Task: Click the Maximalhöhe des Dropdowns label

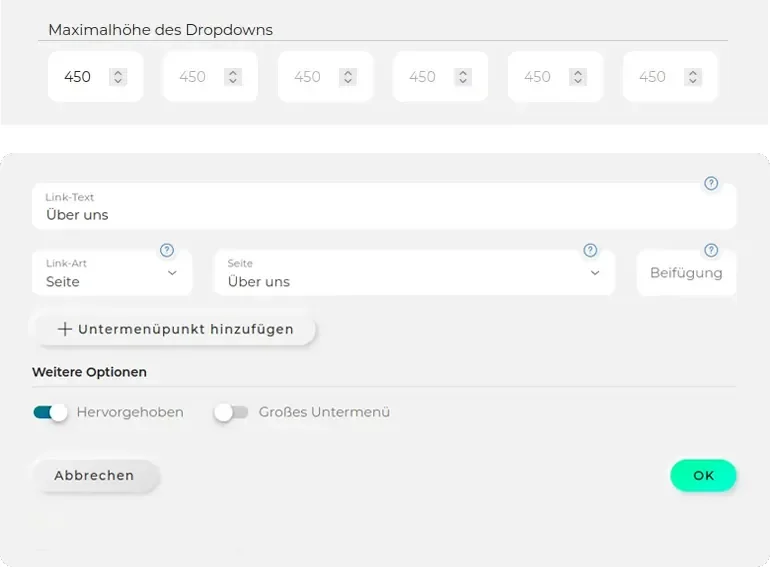Action: [x=161, y=30]
